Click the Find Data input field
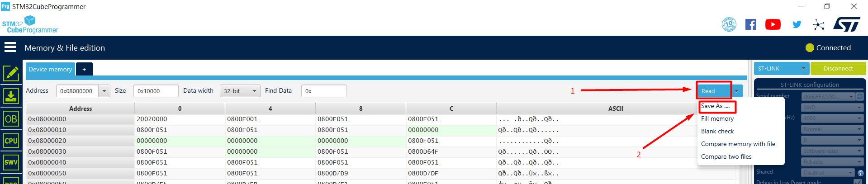Image resolution: width=868 pixels, height=184 pixels. 324,91
